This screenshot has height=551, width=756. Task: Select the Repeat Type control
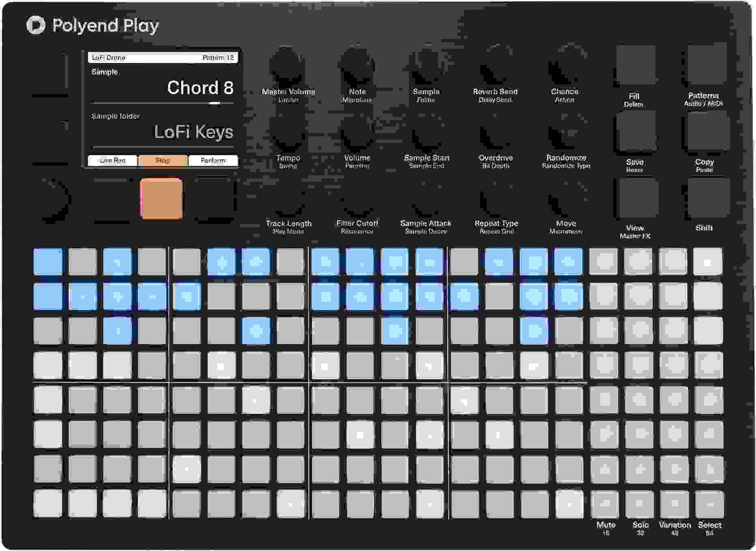496,199
